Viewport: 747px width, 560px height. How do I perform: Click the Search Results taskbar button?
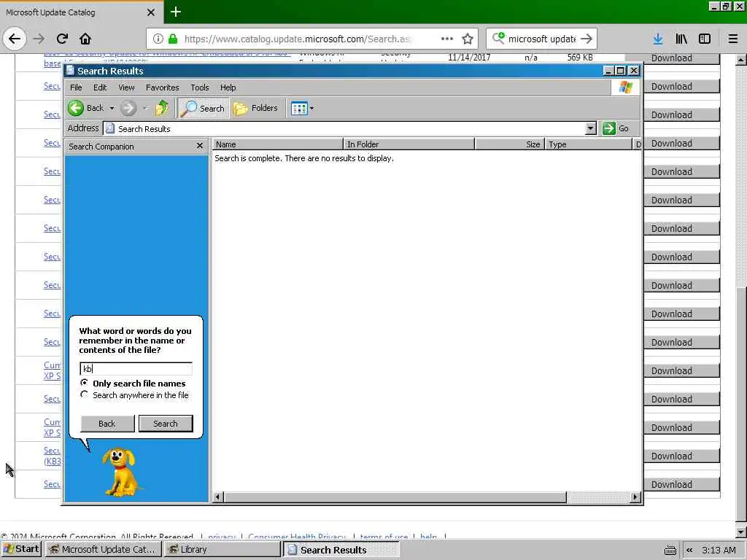(341, 550)
